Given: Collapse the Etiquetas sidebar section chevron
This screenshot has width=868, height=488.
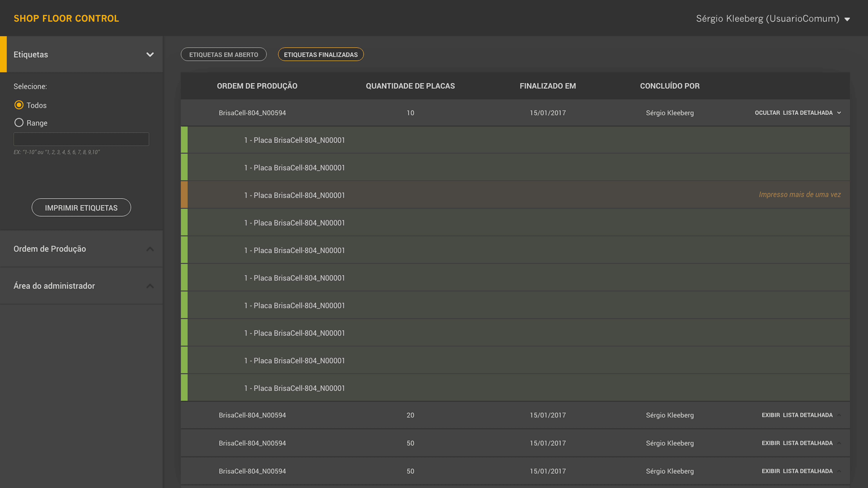Looking at the screenshot, I should [x=150, y=55].
